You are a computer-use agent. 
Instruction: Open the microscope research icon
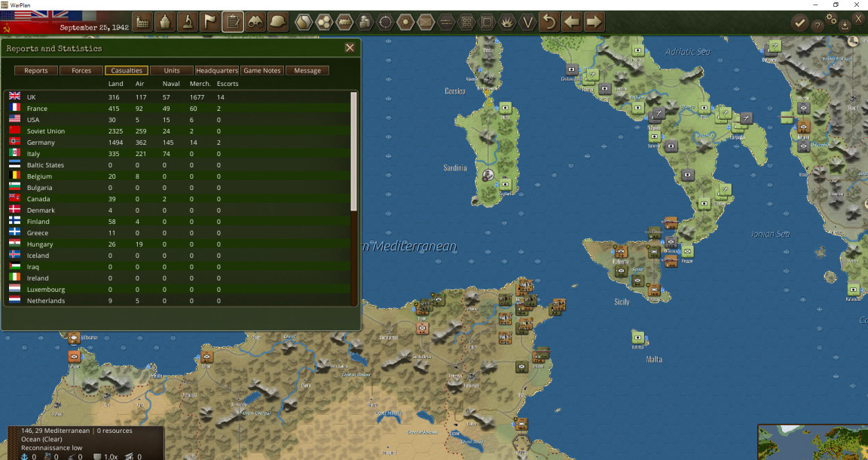tap(188, 22)
